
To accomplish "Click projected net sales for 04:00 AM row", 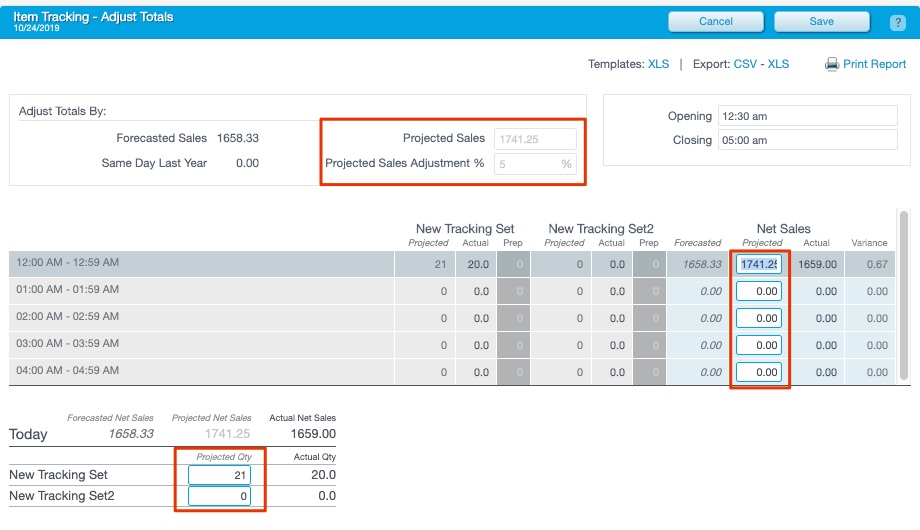I will (x=759, y=372).
